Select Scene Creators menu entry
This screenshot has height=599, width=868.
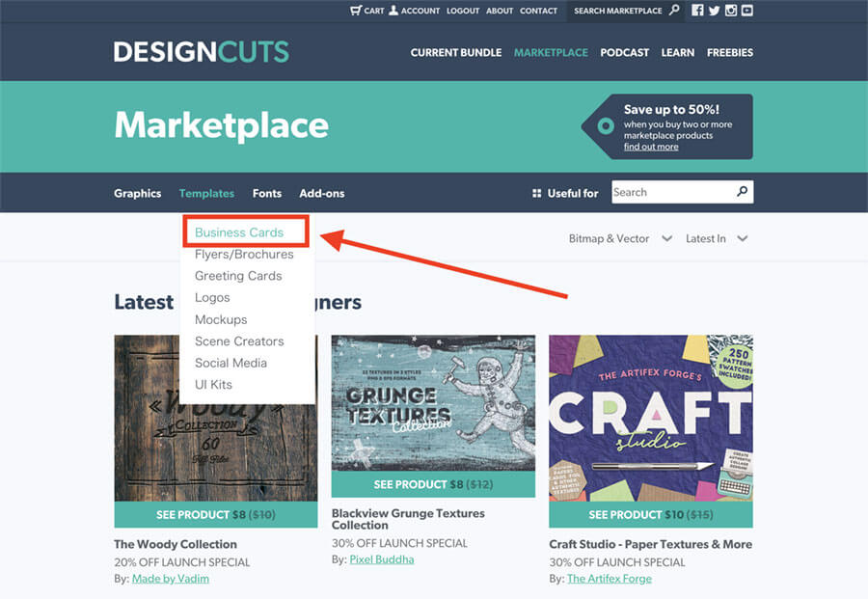(x=239, y=341)
